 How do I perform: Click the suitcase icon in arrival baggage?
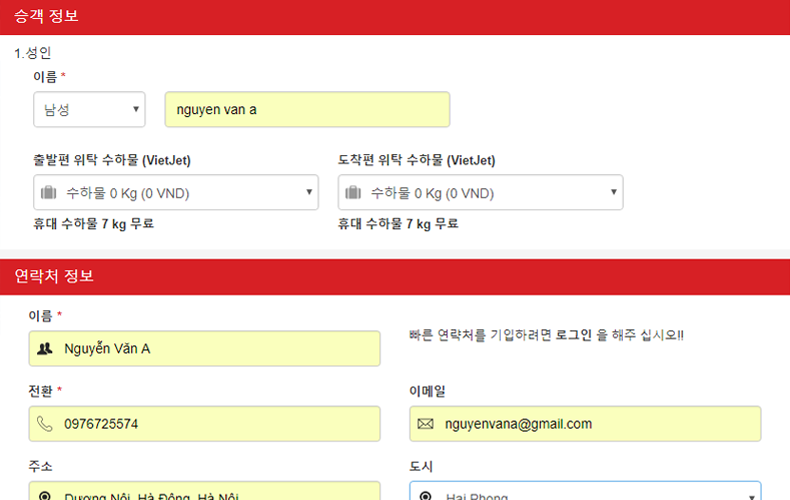pos(353,193)
